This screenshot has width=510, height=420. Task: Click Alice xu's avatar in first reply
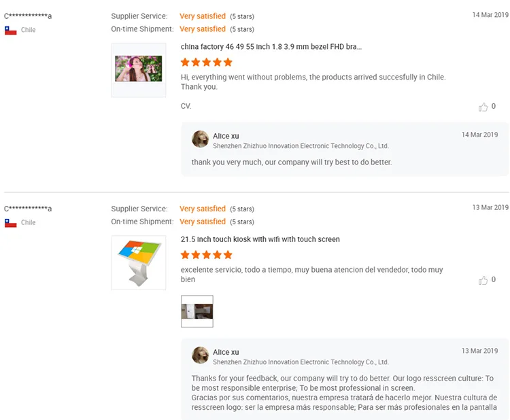pos(200,139)
